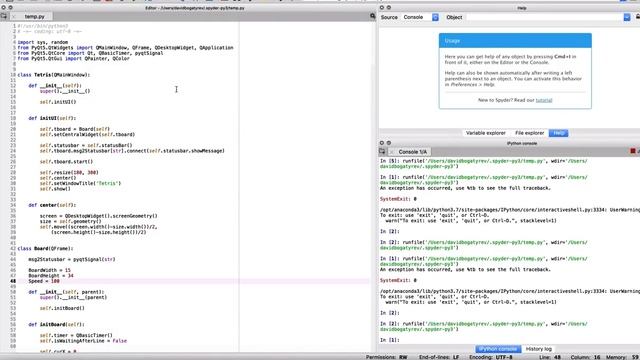Click the Line: 48 status entry
Screen dimensions: 640x360
tap(550, 357)
